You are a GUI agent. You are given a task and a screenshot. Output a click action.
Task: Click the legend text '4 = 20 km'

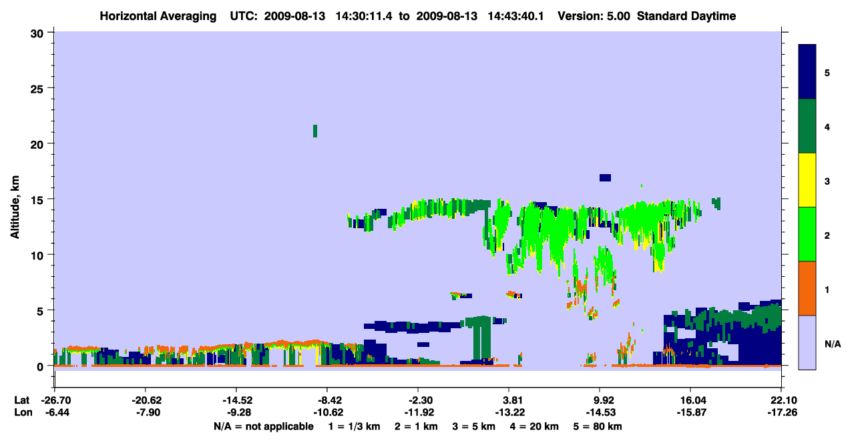click(x=534, y=426)
